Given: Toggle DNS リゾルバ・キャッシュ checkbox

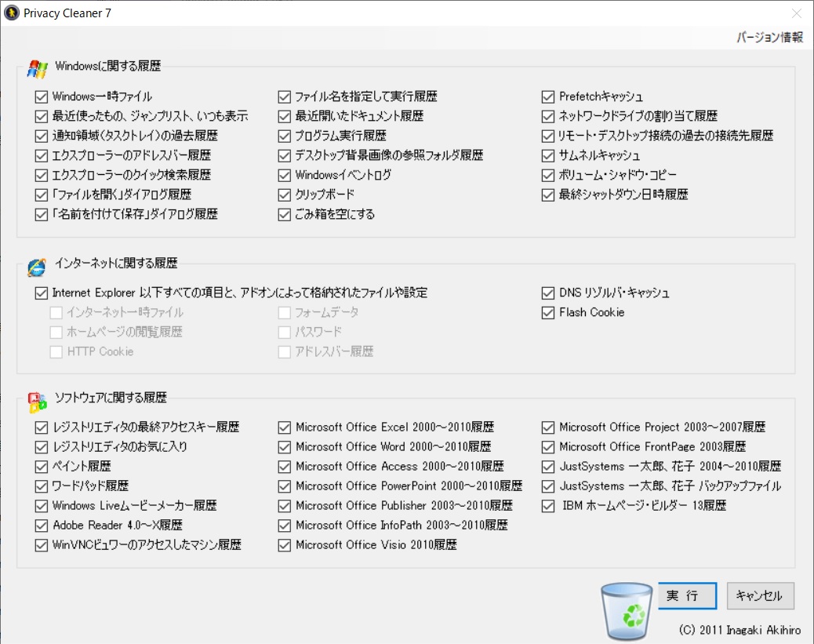Looking at the screenshot, I should [547, 293].
